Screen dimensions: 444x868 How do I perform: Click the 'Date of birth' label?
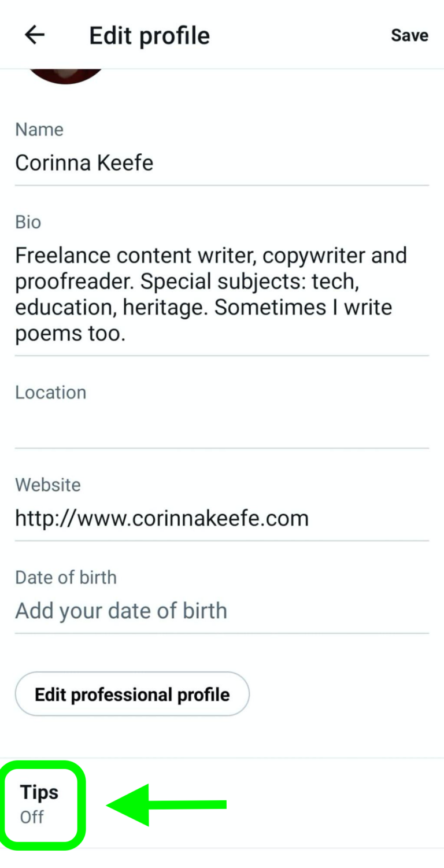[x=66, y=577]
